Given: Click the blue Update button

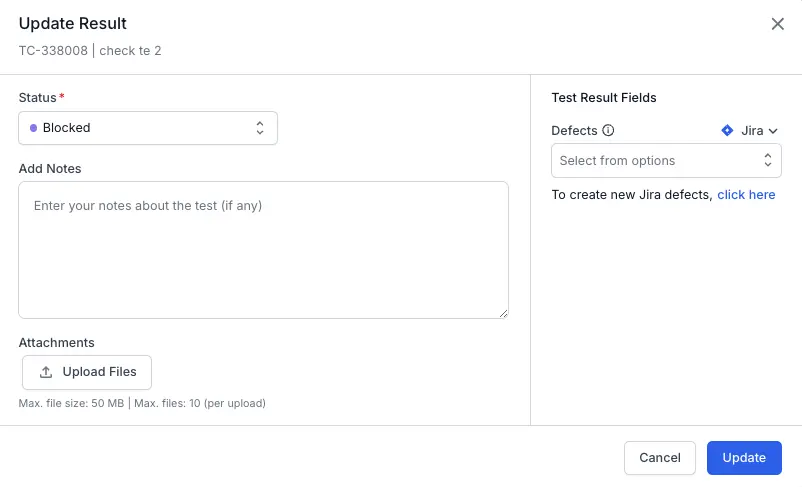Looking at the screenshot, I should point(744,458).
